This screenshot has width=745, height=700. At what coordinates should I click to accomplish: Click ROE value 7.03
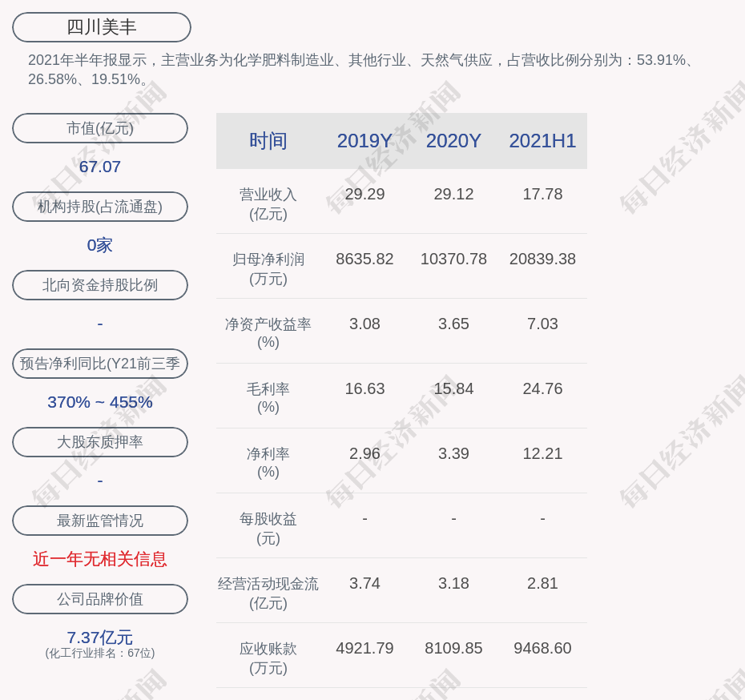click(542, 324)
